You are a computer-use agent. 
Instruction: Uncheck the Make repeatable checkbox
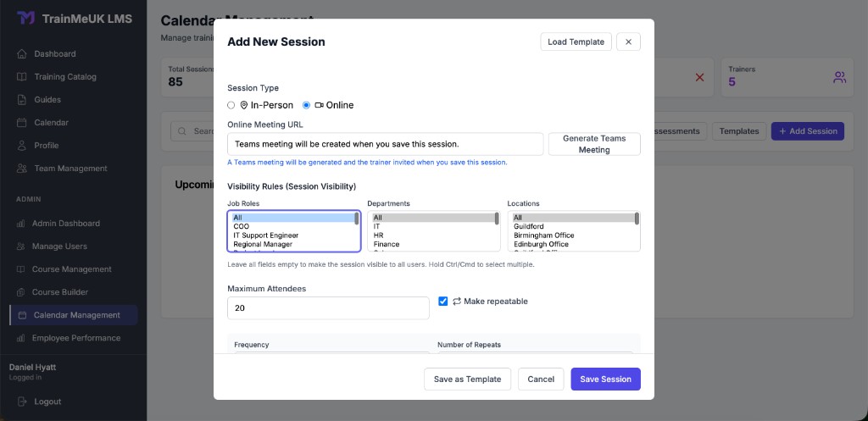[x=442, y=301]
